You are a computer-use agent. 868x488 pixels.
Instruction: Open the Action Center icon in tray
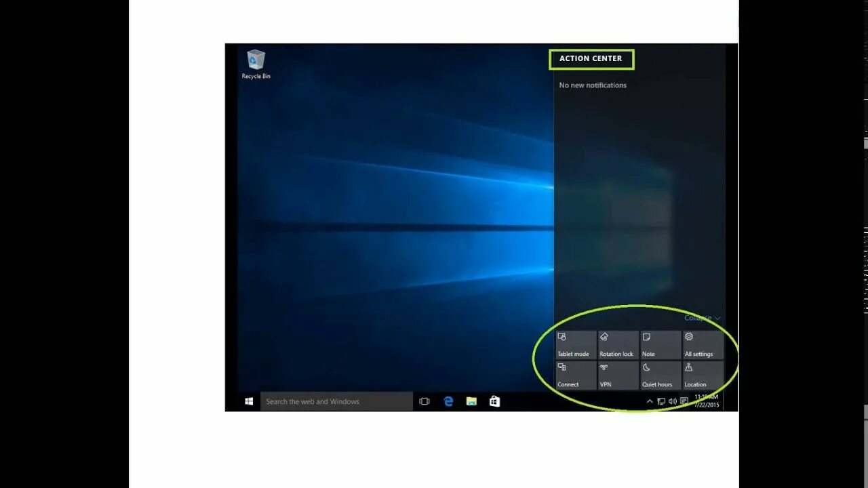pyautogui.click(x=684, y=401)
